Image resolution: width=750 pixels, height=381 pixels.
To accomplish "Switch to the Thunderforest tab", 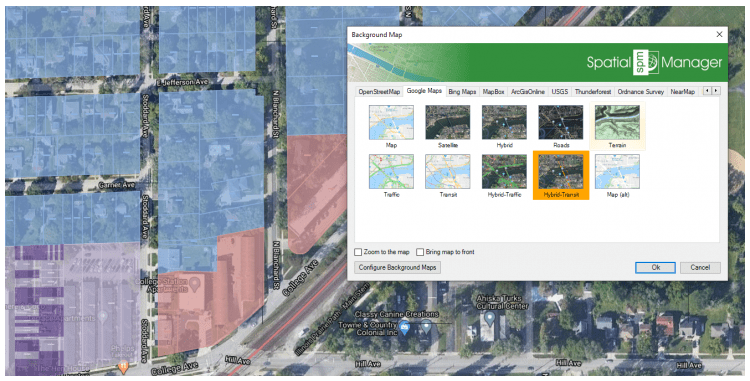I will [x=593, y=92].
